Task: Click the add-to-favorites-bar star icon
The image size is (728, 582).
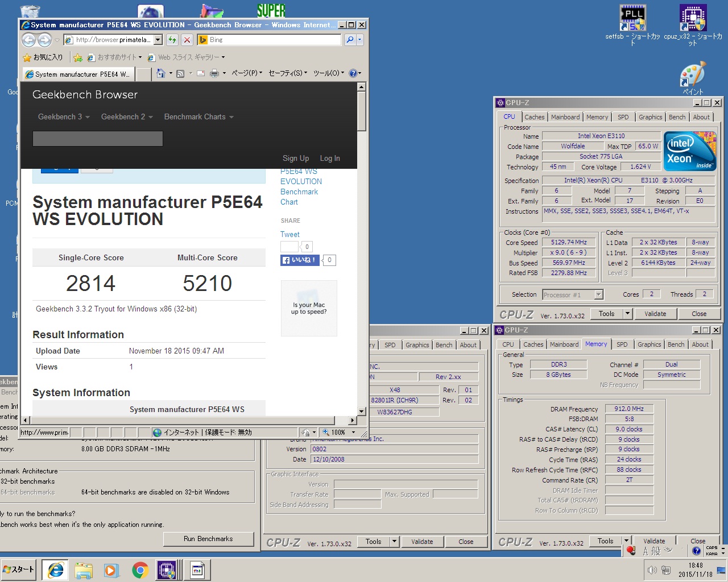Action: (x=78, y=57)
